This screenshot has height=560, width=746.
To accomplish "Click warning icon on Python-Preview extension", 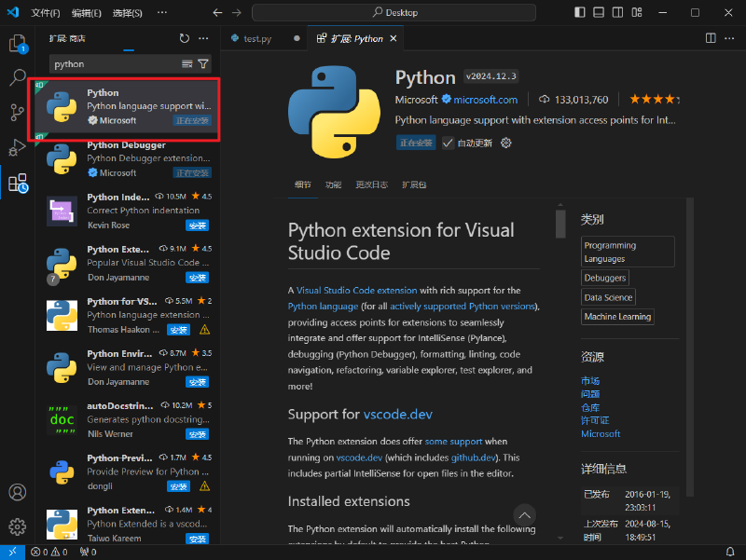I will point(204,485).
